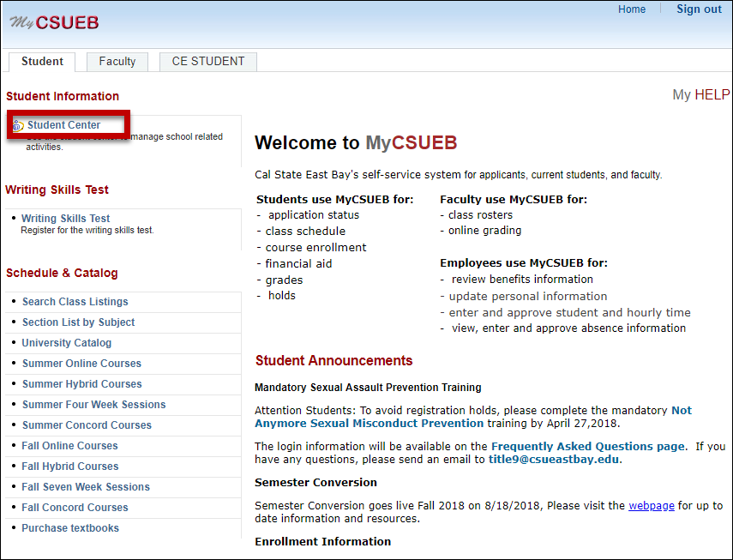Click the 'Semester Conversion' heading
The height and width of the screenshot is (560, 733).
point(315,483)
